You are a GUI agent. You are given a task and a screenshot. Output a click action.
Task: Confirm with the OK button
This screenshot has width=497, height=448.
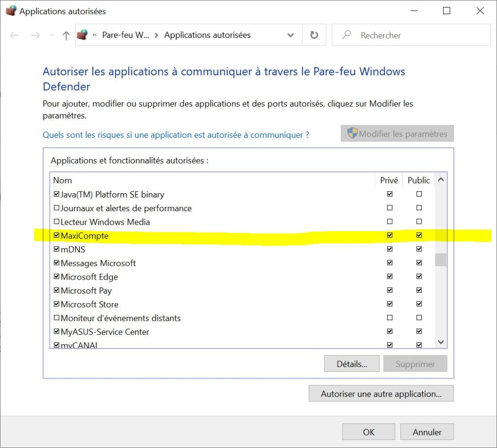(x=369, y=432)
